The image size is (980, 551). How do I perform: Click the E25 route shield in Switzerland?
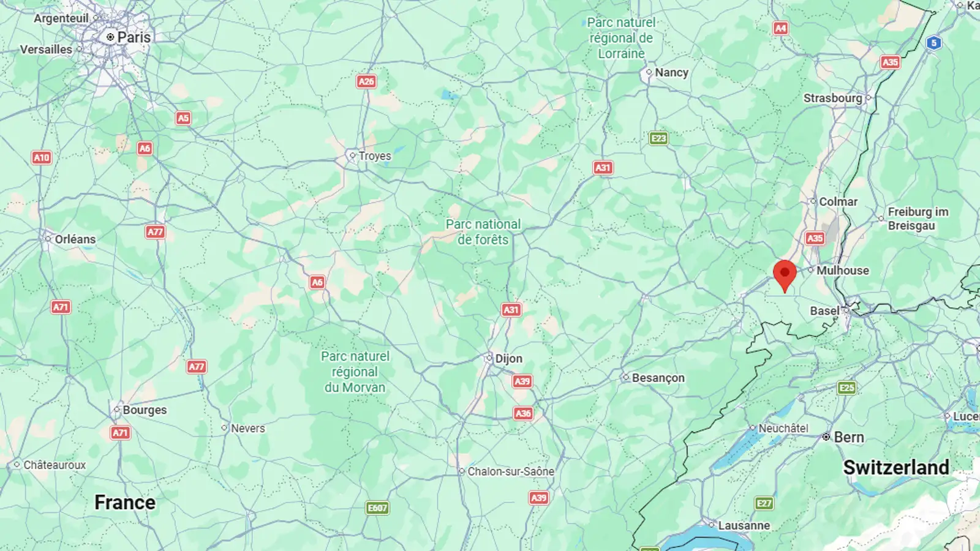846,388
